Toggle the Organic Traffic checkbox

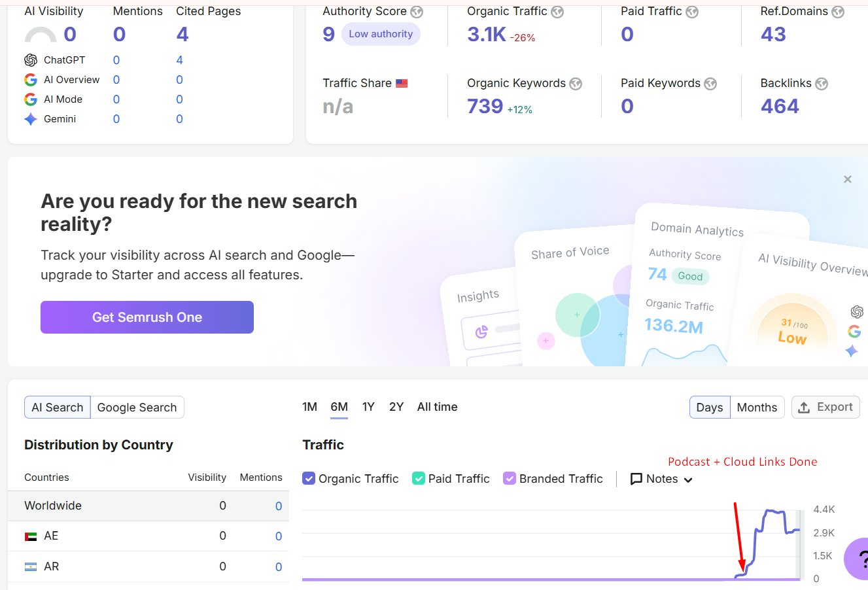click(x=309, y=479)
